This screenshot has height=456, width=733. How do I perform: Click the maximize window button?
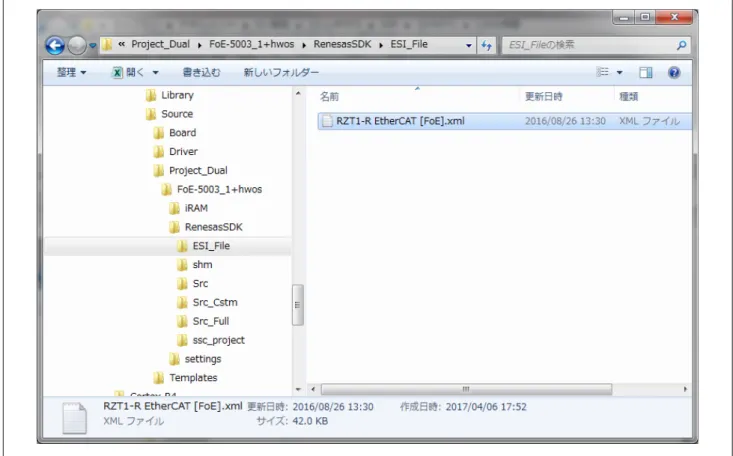tap(645, 17)
